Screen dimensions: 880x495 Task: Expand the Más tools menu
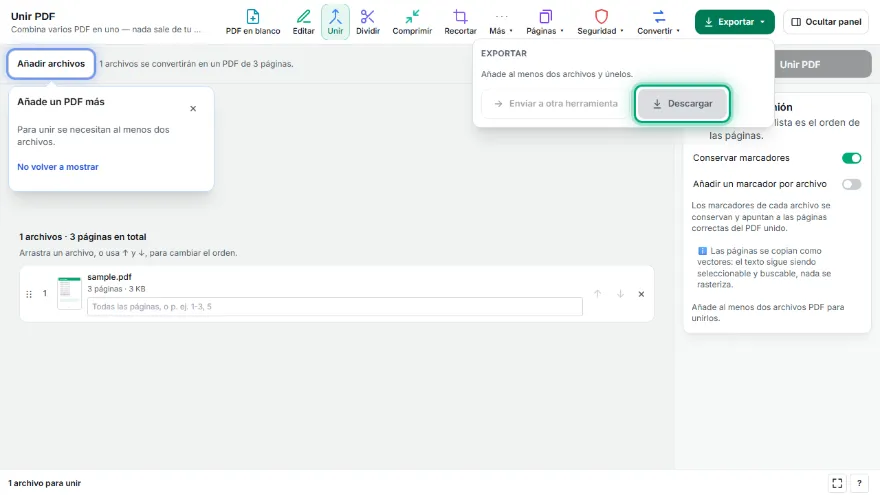[501, 22]
